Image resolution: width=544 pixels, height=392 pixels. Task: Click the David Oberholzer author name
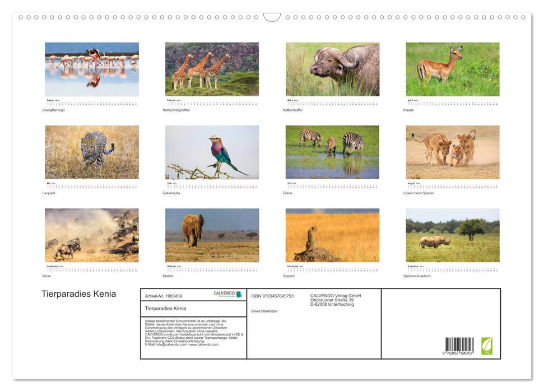pyautogui.click(x=264, y=311)
